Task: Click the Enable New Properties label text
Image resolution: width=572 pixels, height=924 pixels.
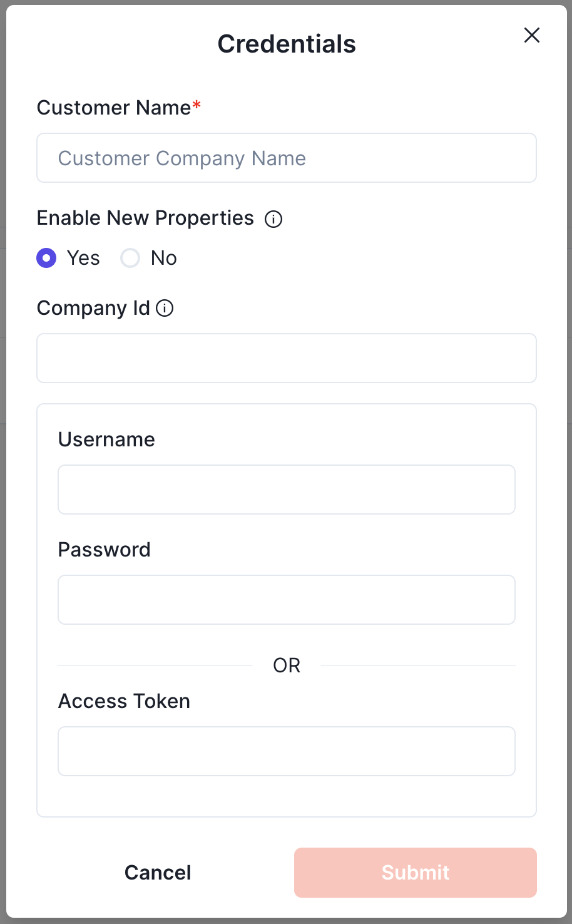Action: [145, 218]
